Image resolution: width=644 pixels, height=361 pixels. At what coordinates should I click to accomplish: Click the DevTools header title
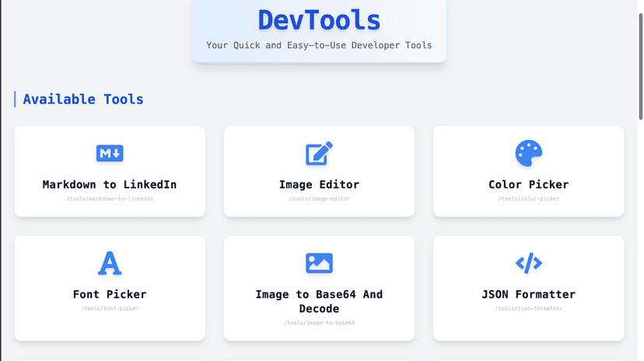(319, 20)
